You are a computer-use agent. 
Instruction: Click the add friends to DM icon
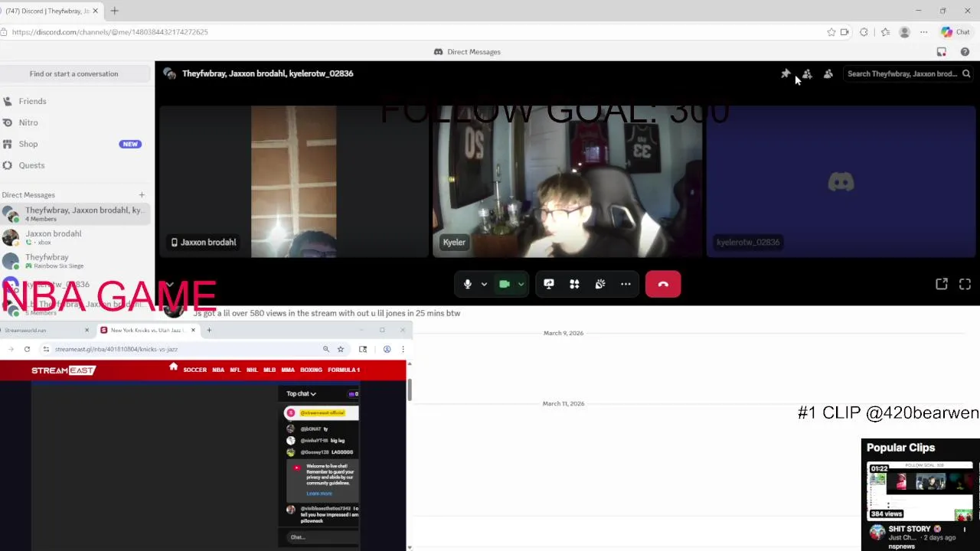[x=807, y=74]
